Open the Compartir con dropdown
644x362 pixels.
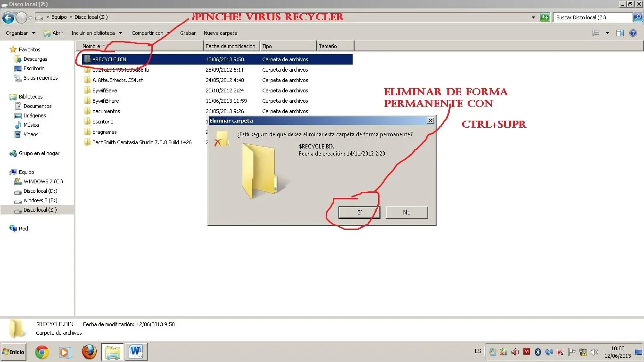click(x=151, y=33)
